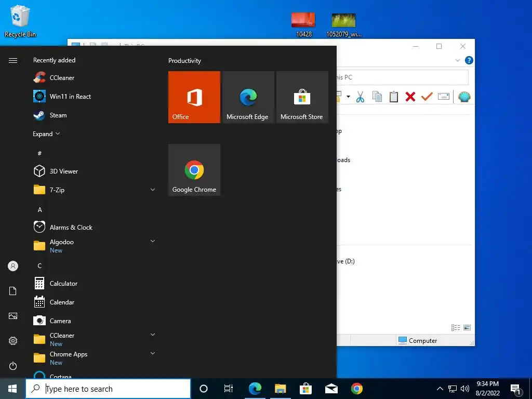
Task: Click the Power button in Start
Action: 13,366
